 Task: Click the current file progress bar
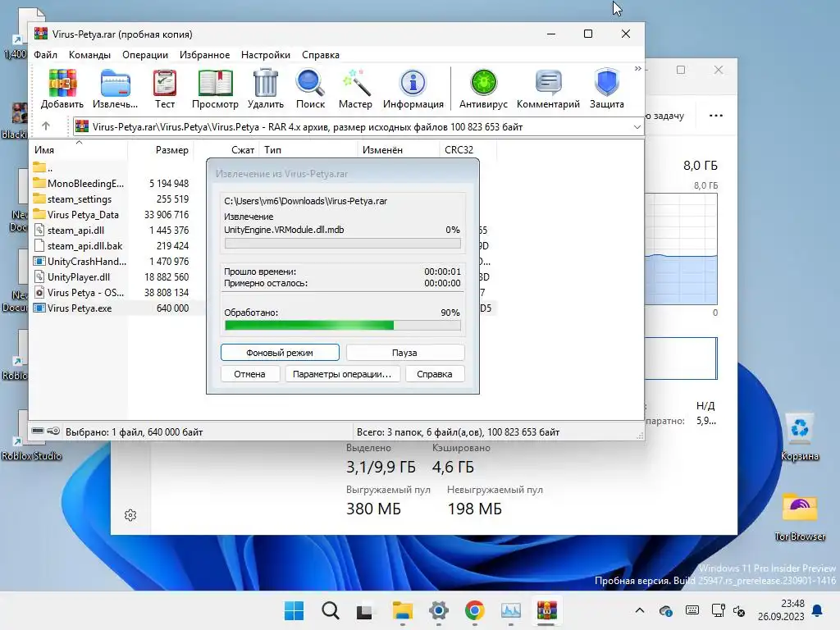342,243
